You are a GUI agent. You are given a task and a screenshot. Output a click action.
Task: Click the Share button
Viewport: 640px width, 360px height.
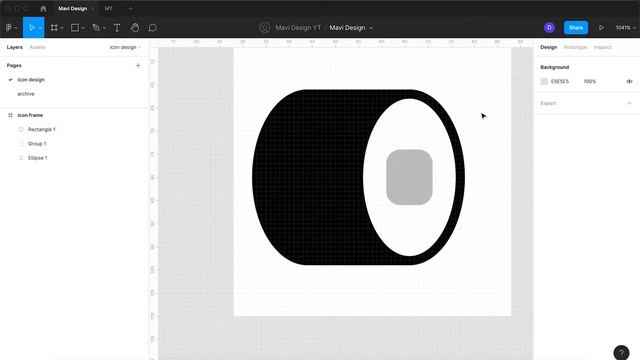click(x=576, y=27)
